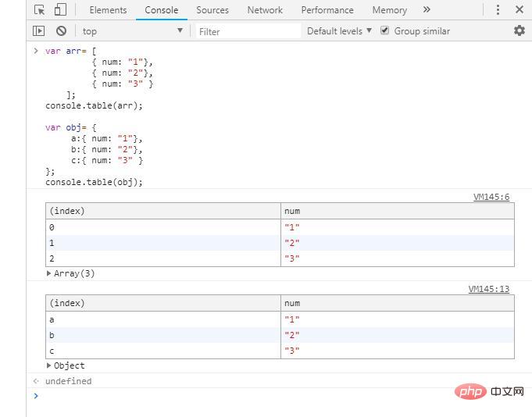This screenshot has width=532, height=417.
Task: Open the top context dropdown
Action: [x=132, y=31]
